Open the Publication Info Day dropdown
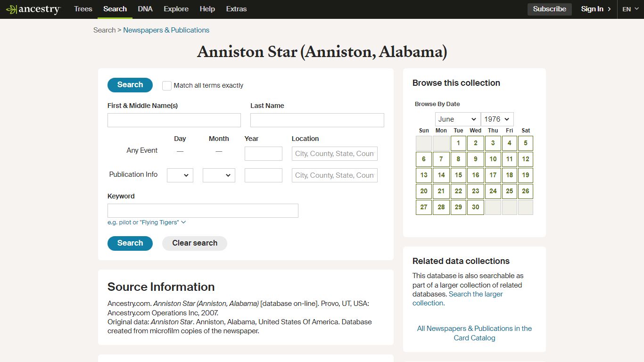 (x=180, y=175)
